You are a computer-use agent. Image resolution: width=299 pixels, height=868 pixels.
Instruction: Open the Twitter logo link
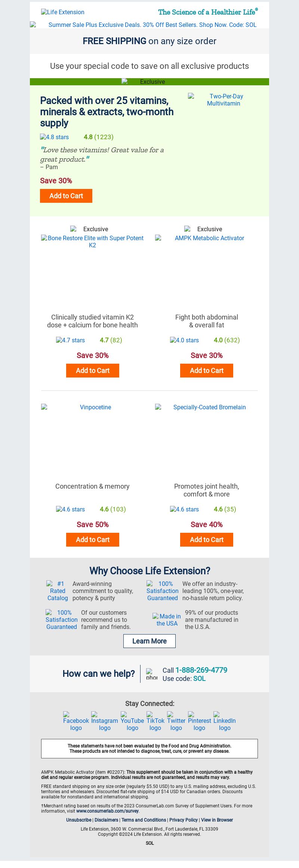176,721
